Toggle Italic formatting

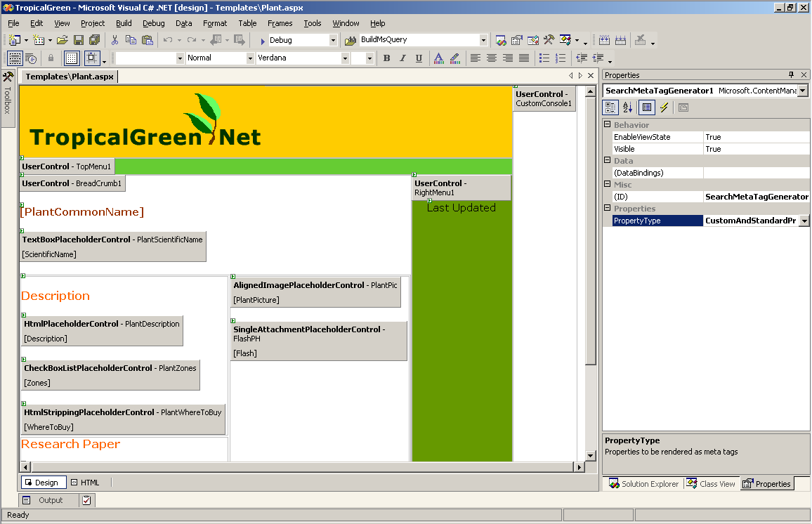point(402,58)
